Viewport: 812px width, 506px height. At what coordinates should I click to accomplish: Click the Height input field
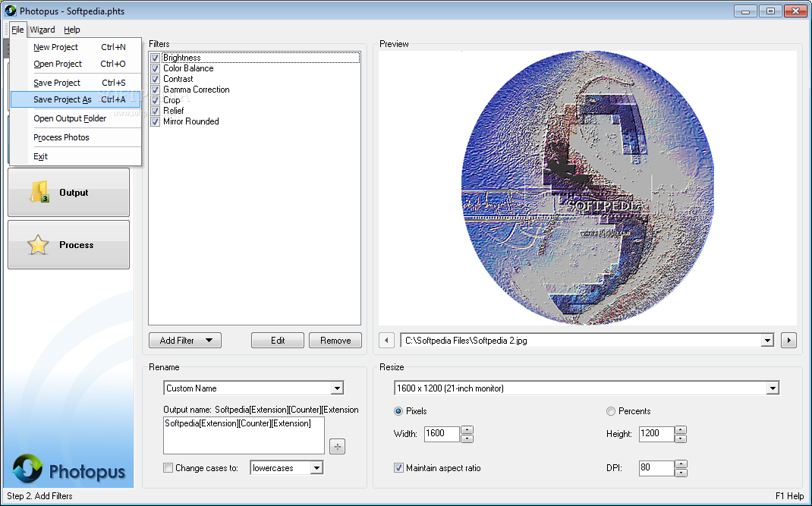(656, 434)
